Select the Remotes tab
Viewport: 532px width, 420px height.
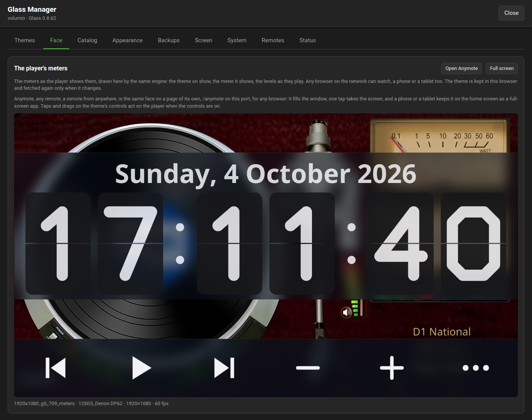tap(273, 40)
